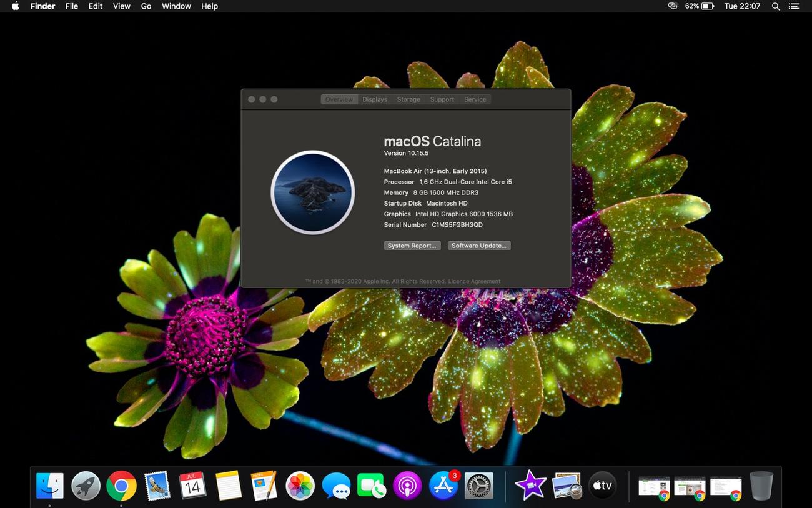This screenshot has height=508, width=812.
Task: Open the Trash in the dock
Action: (x=761, y=486)
